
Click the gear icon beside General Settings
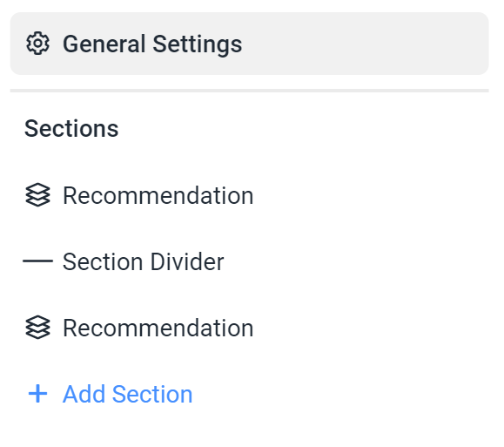point(37,44)
